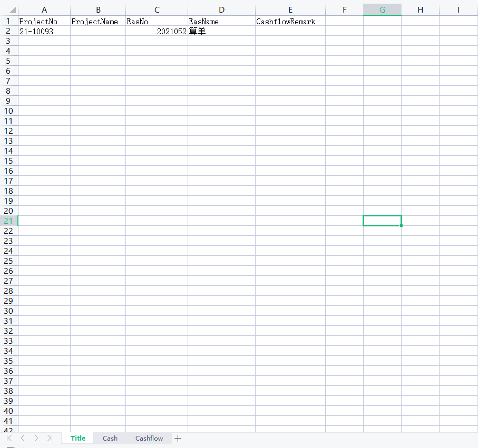Add a new worksheet with the plus icon
Image resolution: width=478 pixels, height=448 pixels.
point(178,438)
